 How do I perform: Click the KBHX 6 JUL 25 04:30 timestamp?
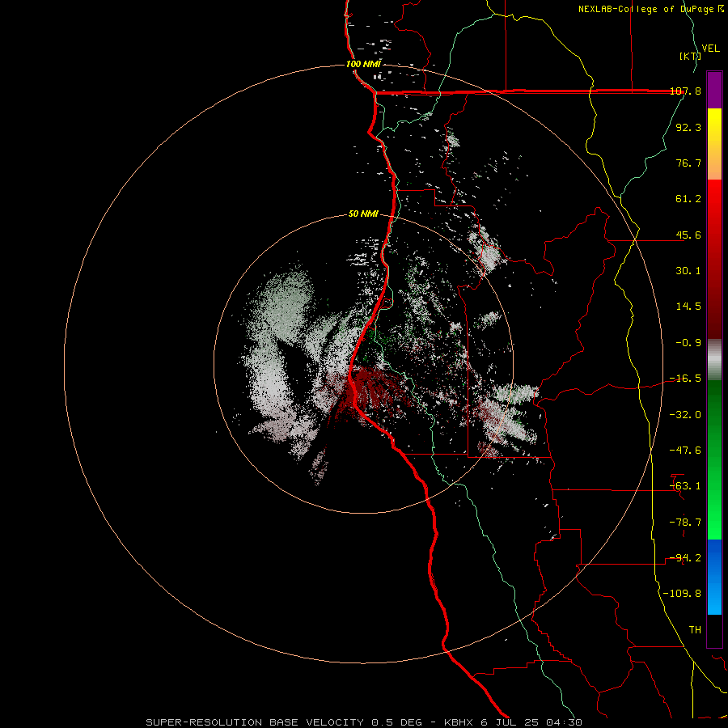point(513,722)
